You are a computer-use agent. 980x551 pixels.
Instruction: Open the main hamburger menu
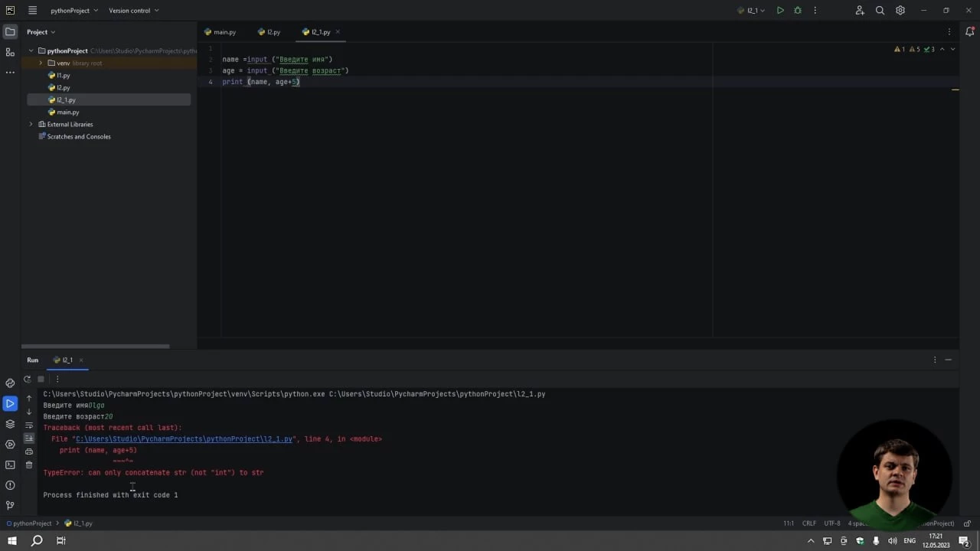click(32, 10)
